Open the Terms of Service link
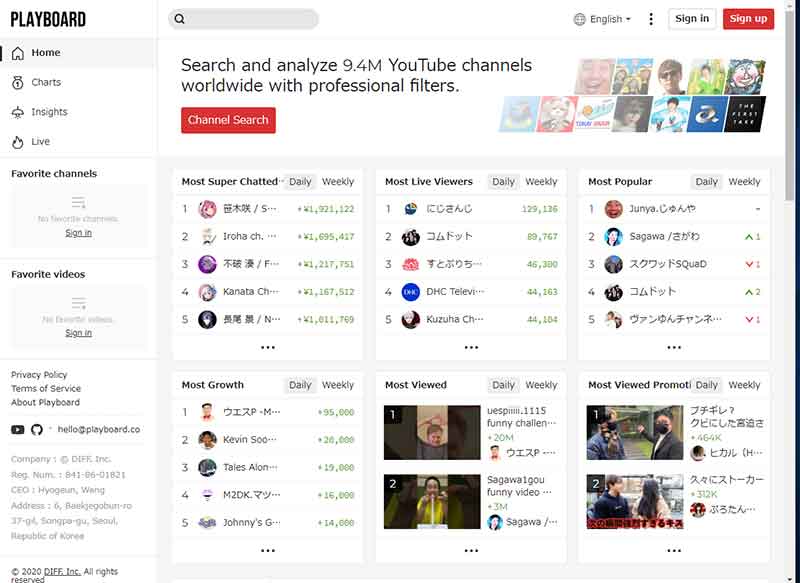Image resolution: width=800 pixels, height=583 pixels. (46, 389)
